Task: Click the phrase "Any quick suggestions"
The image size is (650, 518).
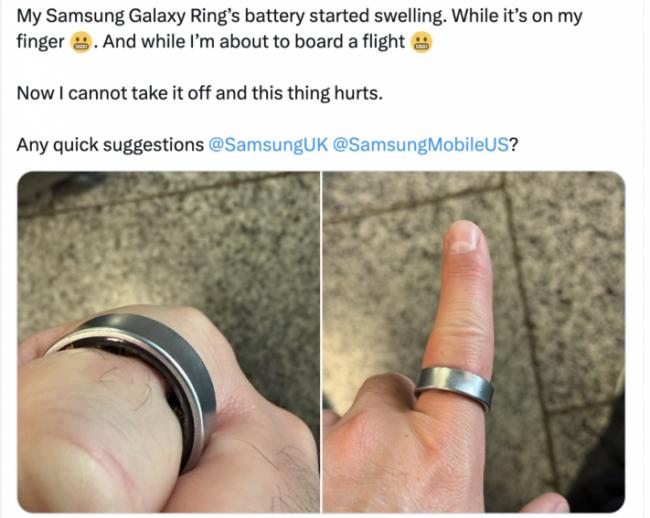Action: (x=110, y=145)
